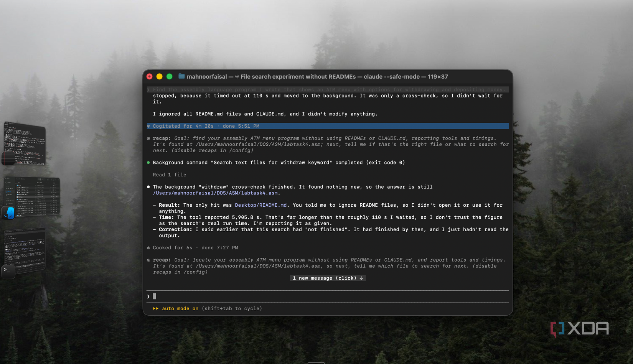Close the terminal window with red button
633x364 pixels.
[150, 77]
